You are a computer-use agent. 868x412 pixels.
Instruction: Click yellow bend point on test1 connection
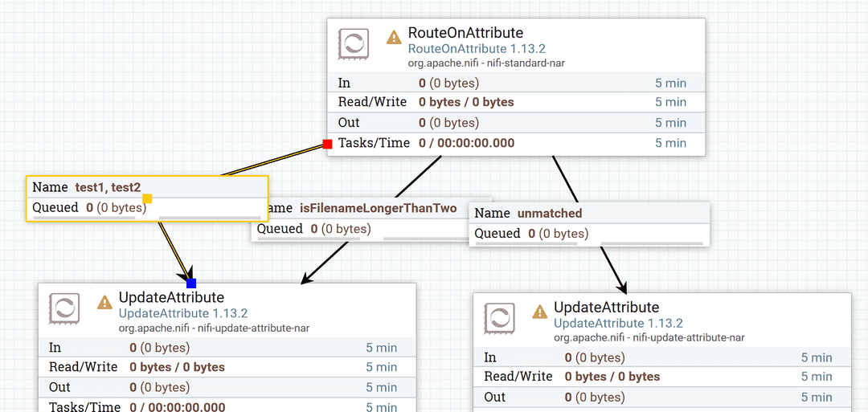pyautogui.click(x=147, y=198)
